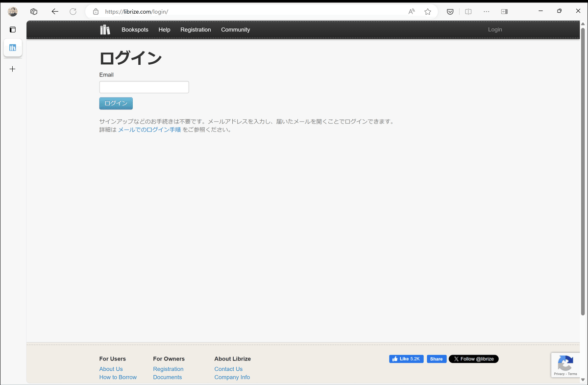The width and height of the screenshot is (588, 385).
Task: Click the Facebook Share button
Action: 437,359
